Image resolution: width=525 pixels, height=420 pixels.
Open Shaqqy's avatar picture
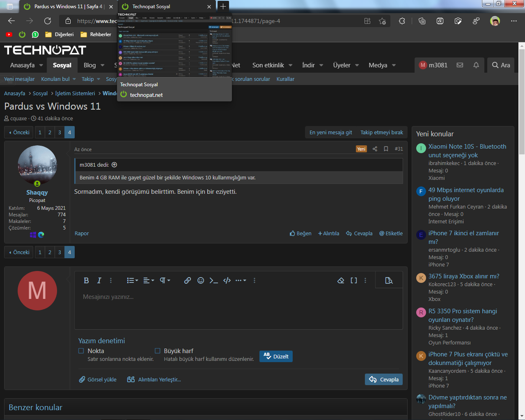37,165
